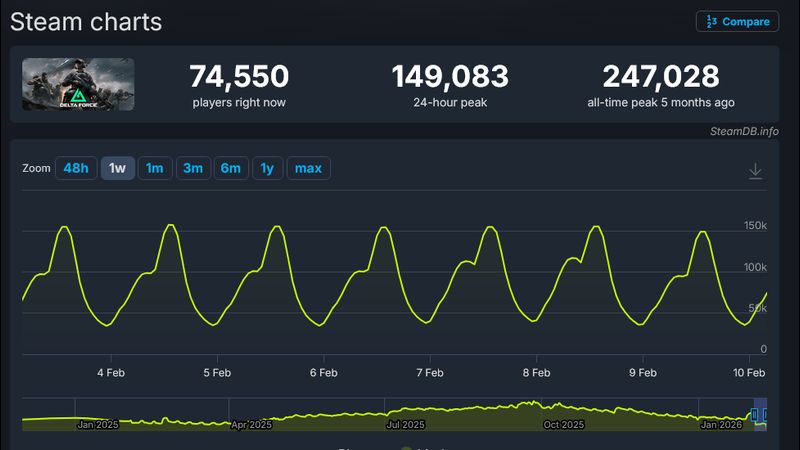Select the 48h zoom range
Screen dimensions: 800x450
(76, 168)
